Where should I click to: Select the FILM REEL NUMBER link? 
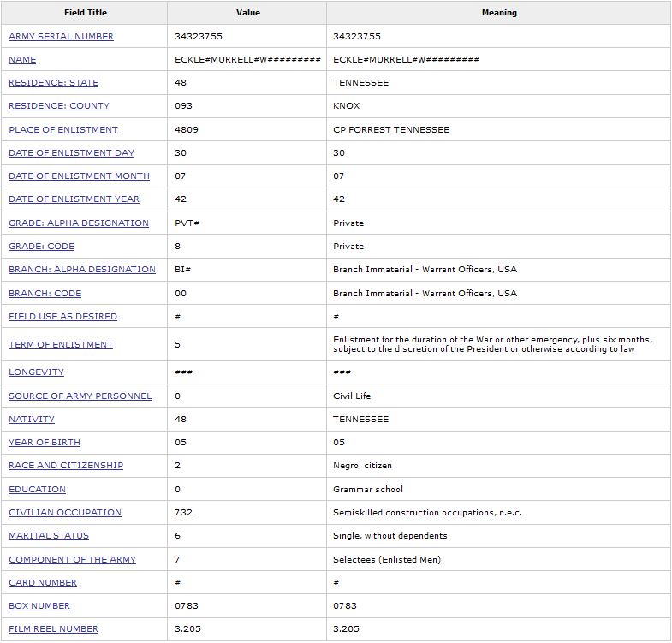tap(53, 629)
